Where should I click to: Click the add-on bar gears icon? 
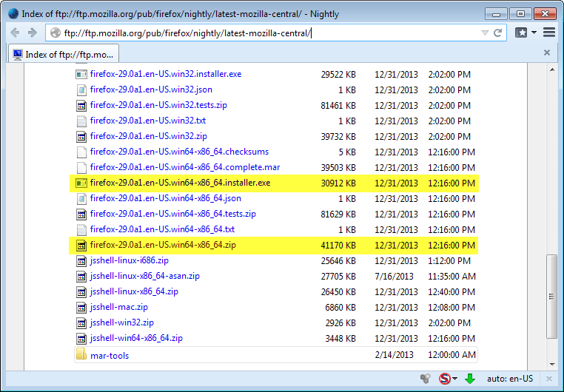(425, 379)
